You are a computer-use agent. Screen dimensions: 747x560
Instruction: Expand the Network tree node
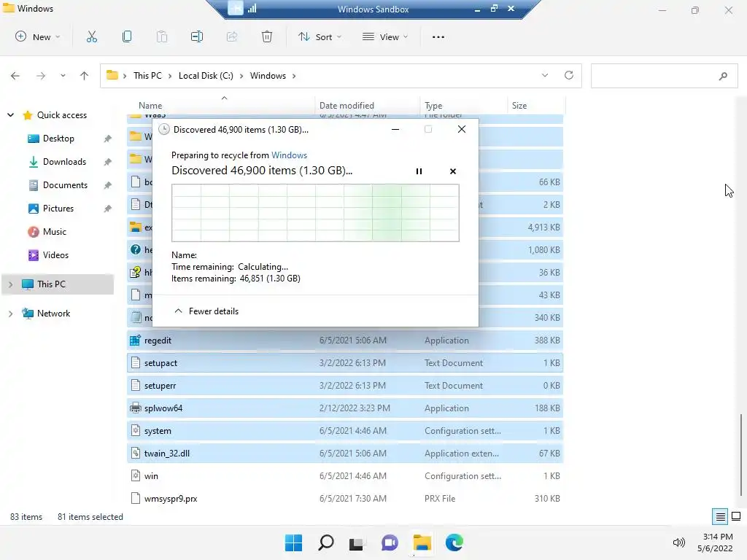point(10,314)
